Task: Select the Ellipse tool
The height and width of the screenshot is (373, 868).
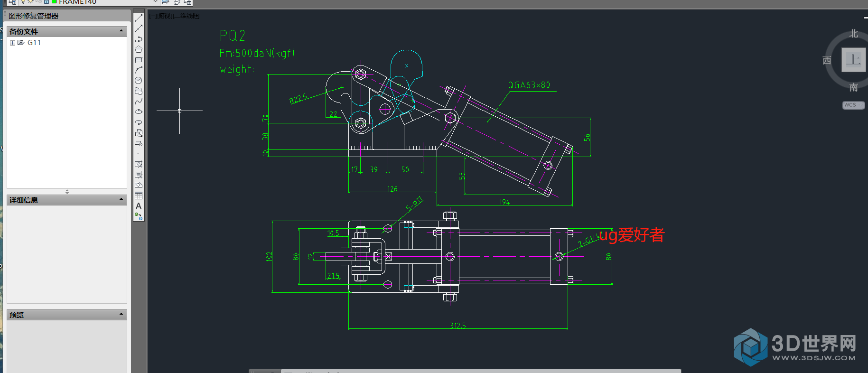Action: 139,112
